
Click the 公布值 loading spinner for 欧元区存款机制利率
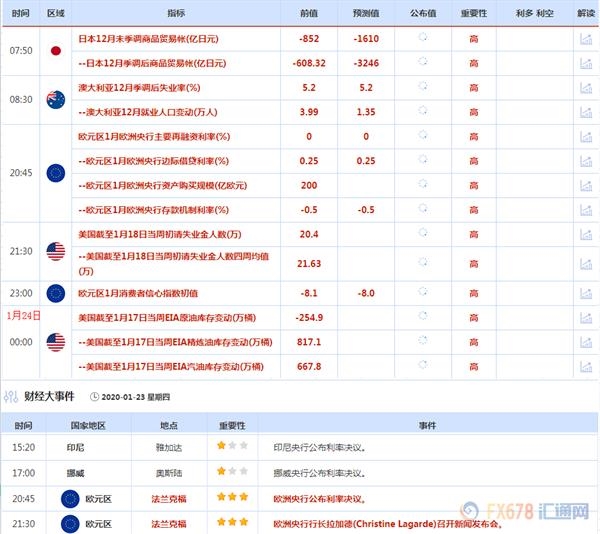(x=421, y=209)
